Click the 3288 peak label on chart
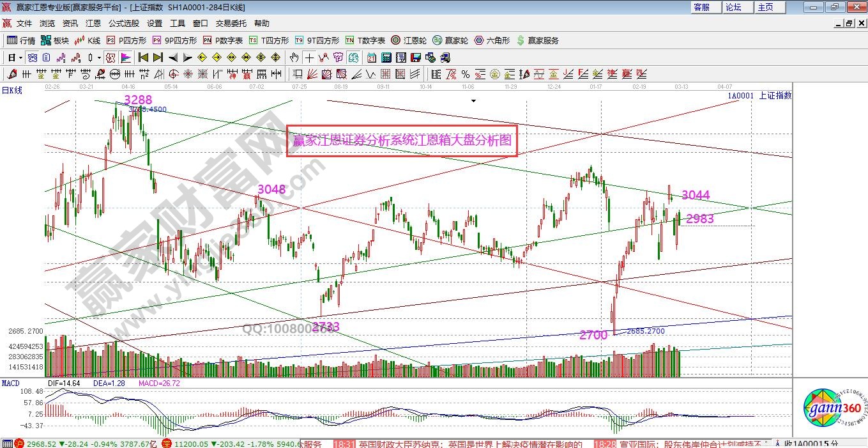Viewport: 868px width, 448px height. [138, 100]
